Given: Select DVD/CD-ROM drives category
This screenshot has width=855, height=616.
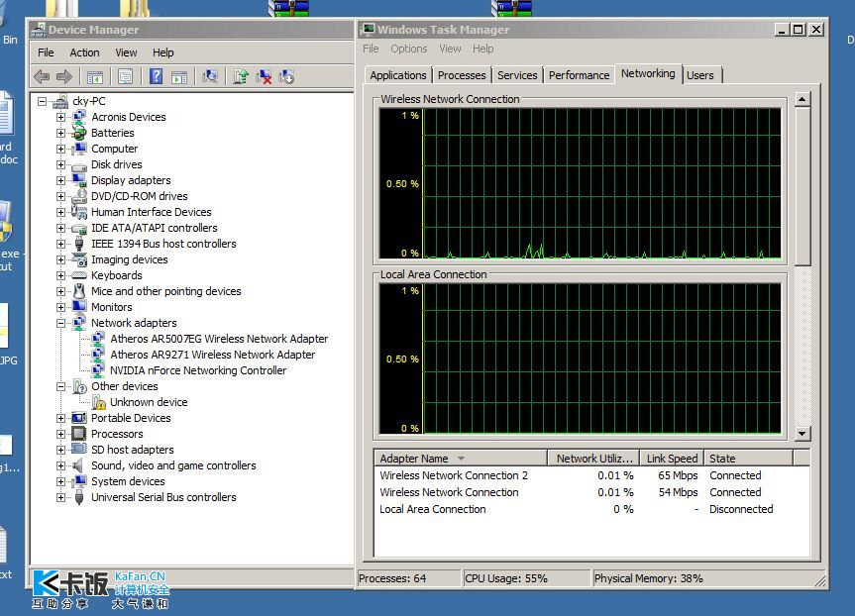Looking at the screenshot, I should click(139, 196).
